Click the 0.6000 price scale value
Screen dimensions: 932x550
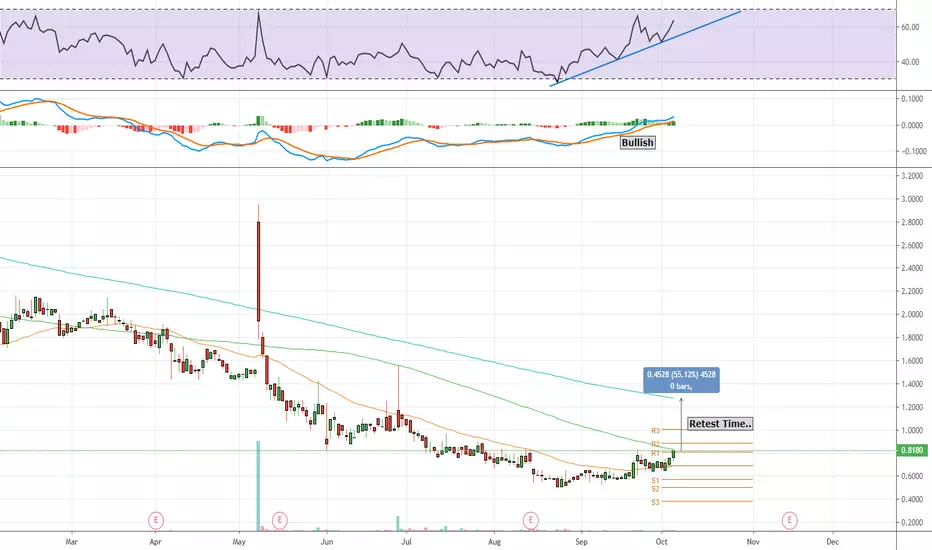[x=912, y=476]
